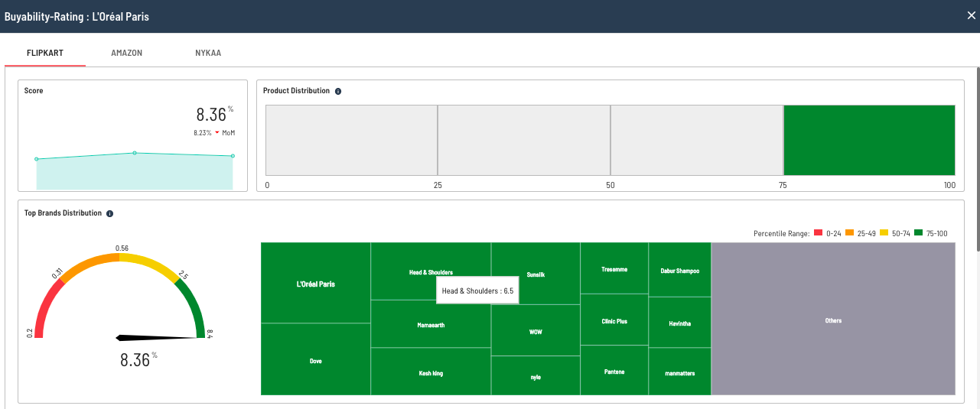This screenshot has width=980, height=409.
Task: Click the nyle treemap tile
Action: [x=536, y=375]
